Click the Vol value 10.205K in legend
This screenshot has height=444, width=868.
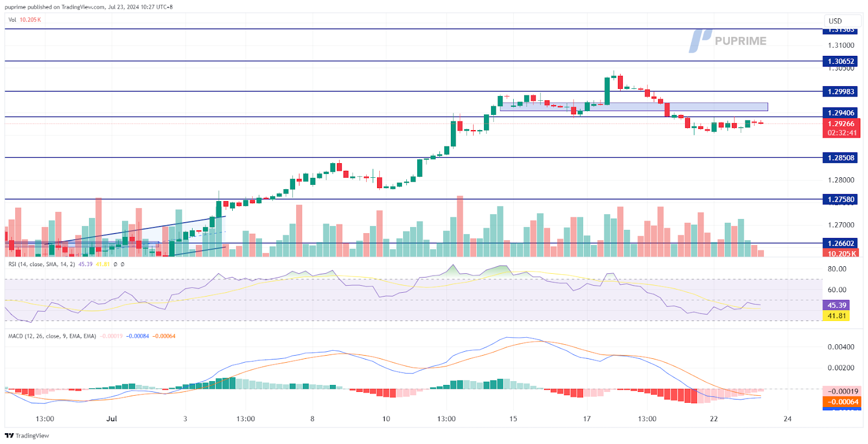(30, 20)
